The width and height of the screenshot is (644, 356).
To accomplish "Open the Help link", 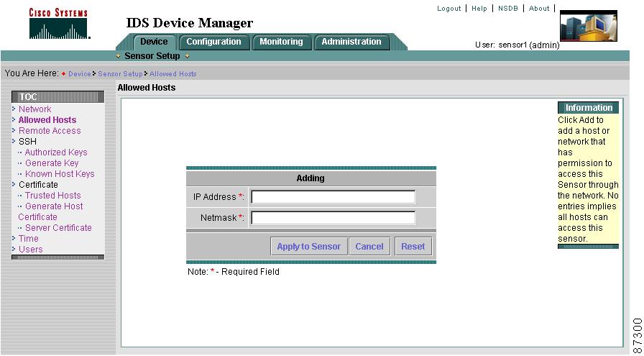I will pyautogui.click(x=479, y=8).
